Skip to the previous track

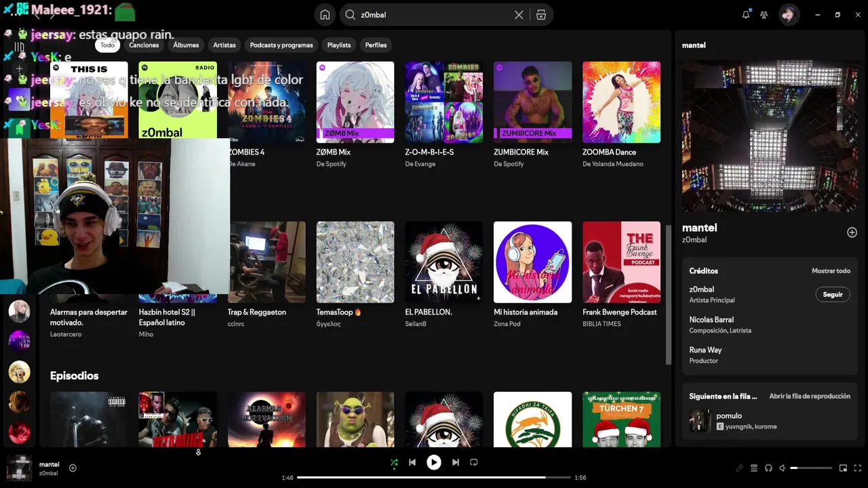tap(412, 462)
